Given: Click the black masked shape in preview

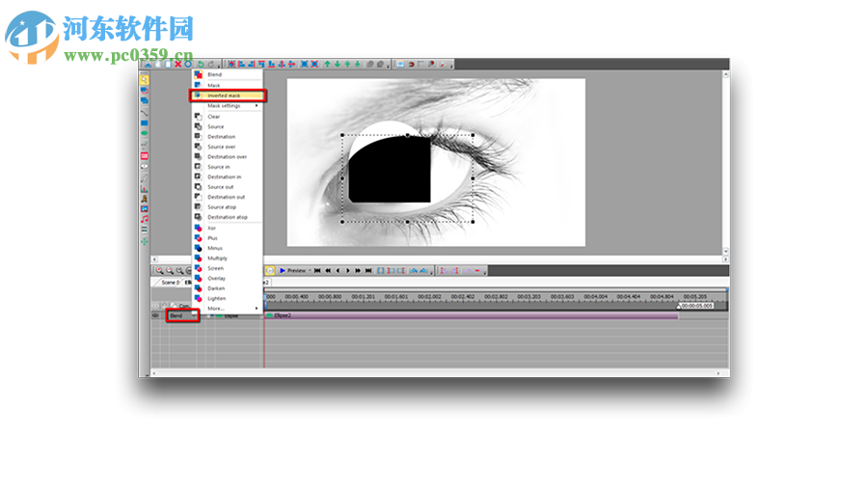Looking at the screenshot, I should tap(390, 170).
